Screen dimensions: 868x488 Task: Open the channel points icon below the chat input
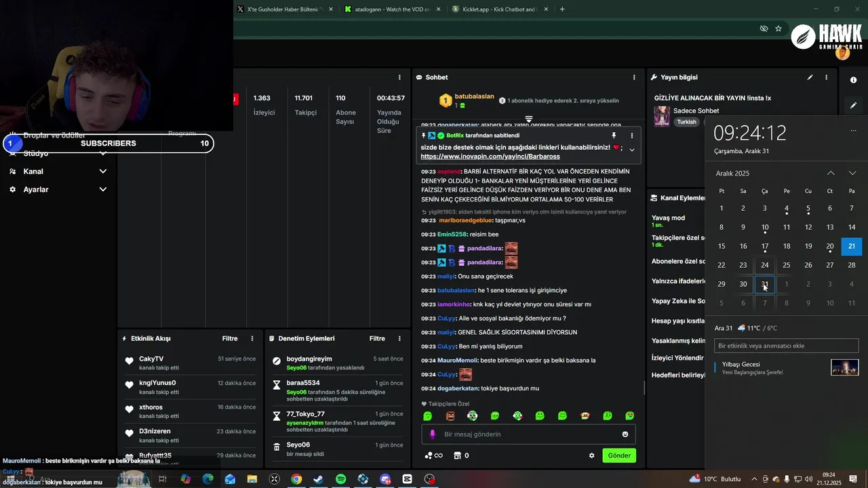coord(433,455)
